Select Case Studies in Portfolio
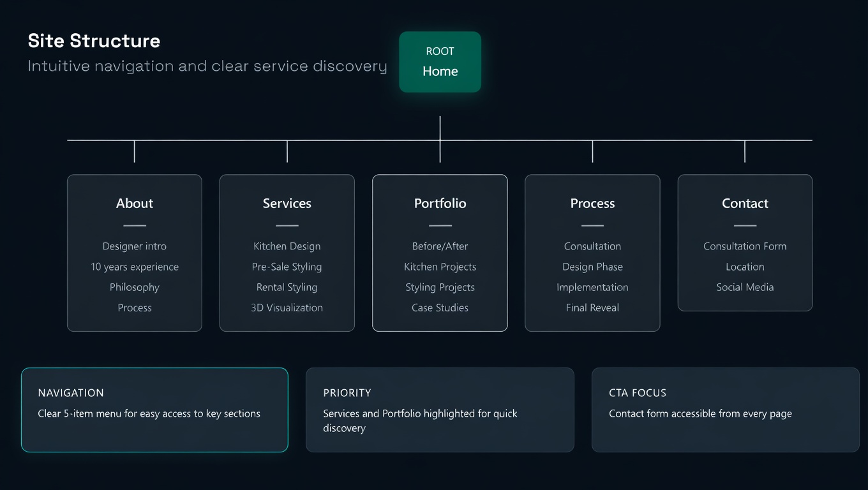 (440, 308)
